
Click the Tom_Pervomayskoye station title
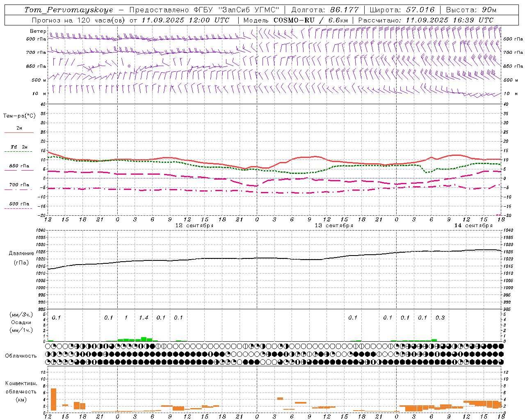click(68, 10)
